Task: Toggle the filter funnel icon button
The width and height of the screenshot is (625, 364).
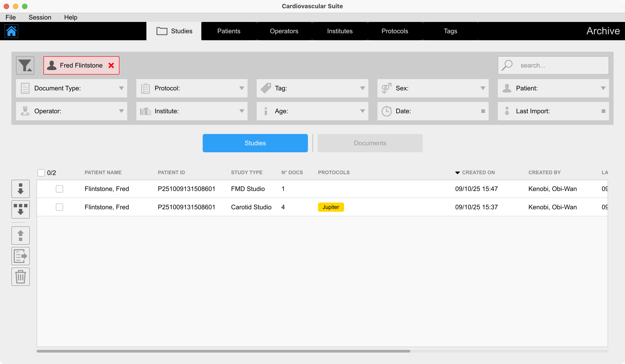Action: [x=25, y=65]
